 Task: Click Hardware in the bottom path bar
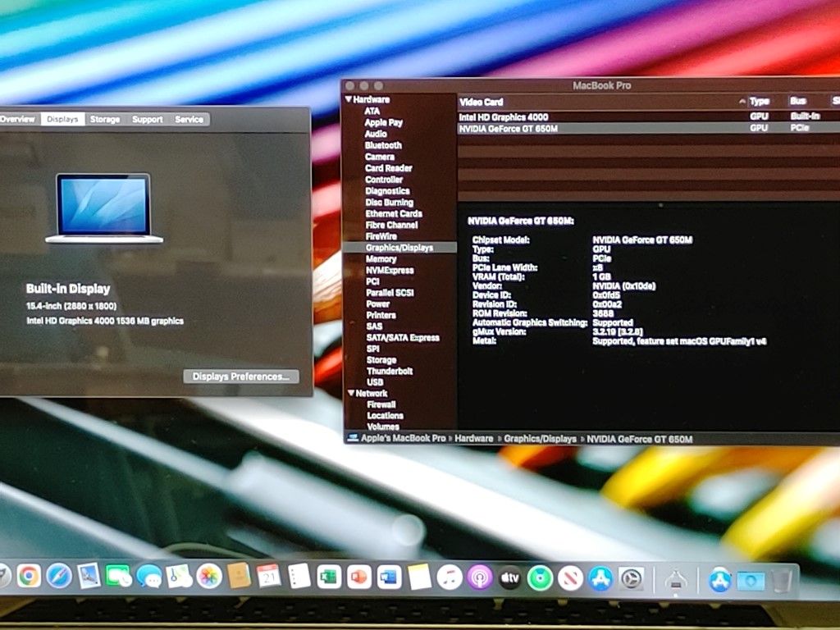coord(474,438)
